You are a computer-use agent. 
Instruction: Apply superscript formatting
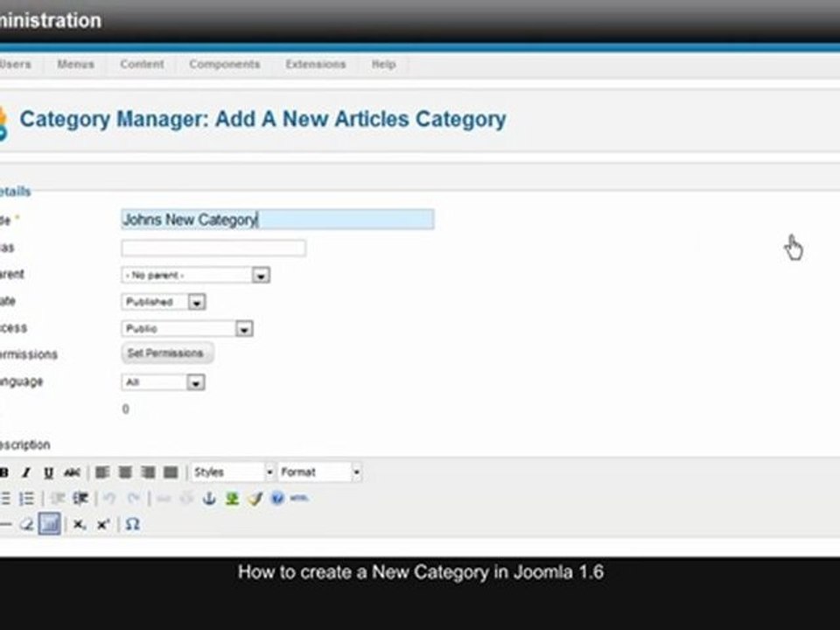(103, 524)
